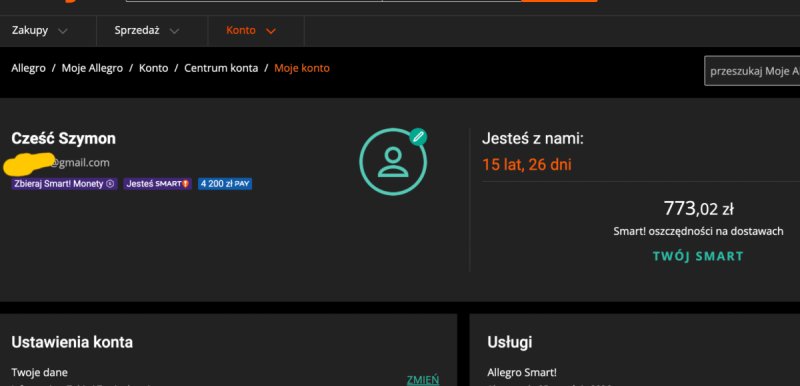Select the 773,02 zł savings amount
Image resolution: width=800 pixels, height=386 pixels.
point(698,208)
